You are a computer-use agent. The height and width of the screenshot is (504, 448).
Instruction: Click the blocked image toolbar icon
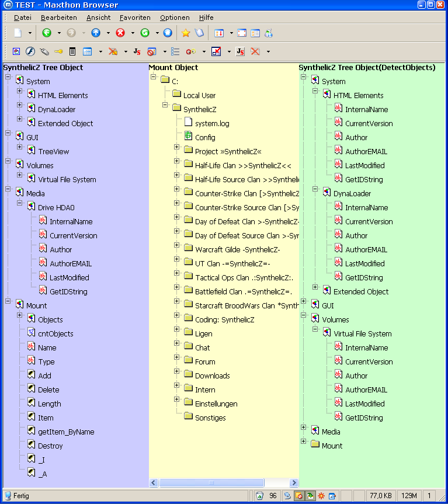click(113, 51)
